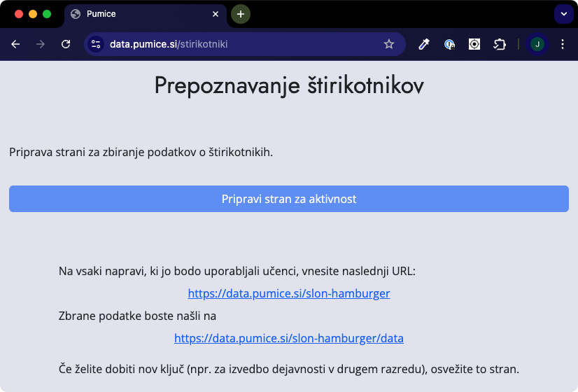Image resolution: width=578 pixels, height=392 pixels.
Task: Go back to the previous page
Action: pos(16,44)
